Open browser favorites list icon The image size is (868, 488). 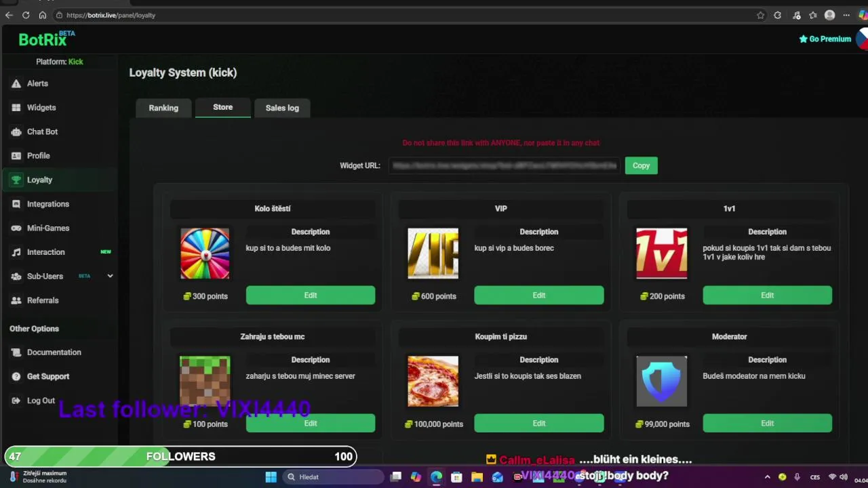pos(812,15)
